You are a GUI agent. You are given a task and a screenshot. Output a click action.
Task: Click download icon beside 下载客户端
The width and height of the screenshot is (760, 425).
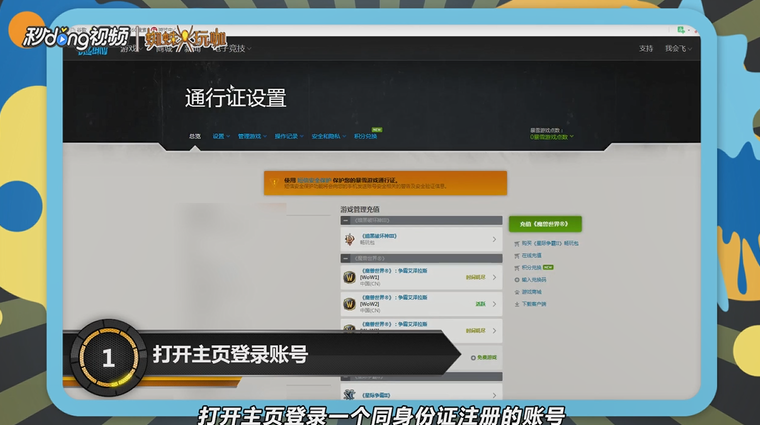pyautogui.click(x=517, y=304)
